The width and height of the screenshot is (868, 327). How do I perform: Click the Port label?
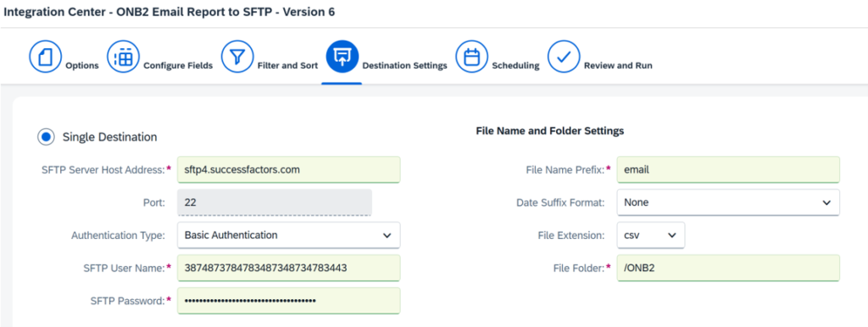pos(154,203)
